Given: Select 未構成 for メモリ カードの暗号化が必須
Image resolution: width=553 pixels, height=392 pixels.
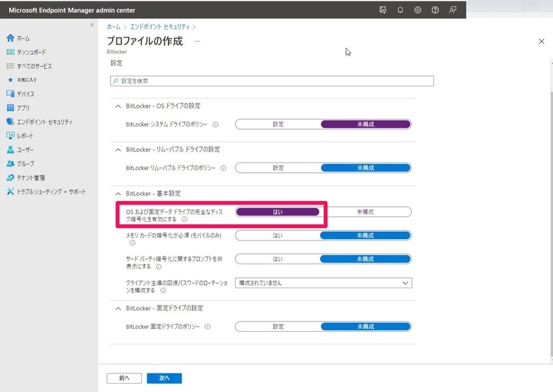Looking at the screenshot, I should tap(366, 235).
